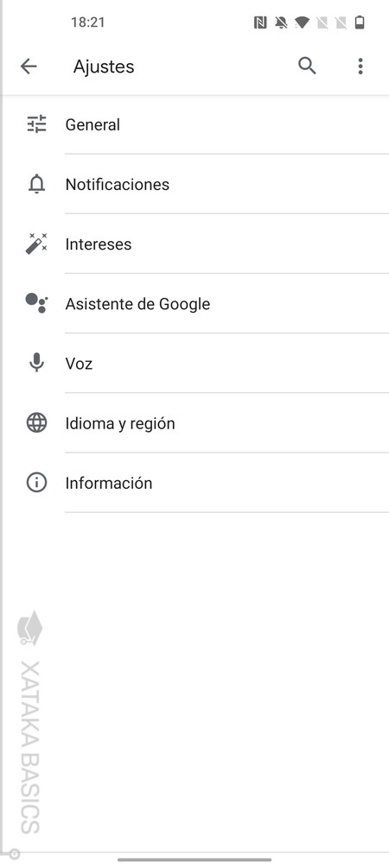389x868 pixels.
Task: Open the three-dot overflow menu
Action: (x=360, y=66)
